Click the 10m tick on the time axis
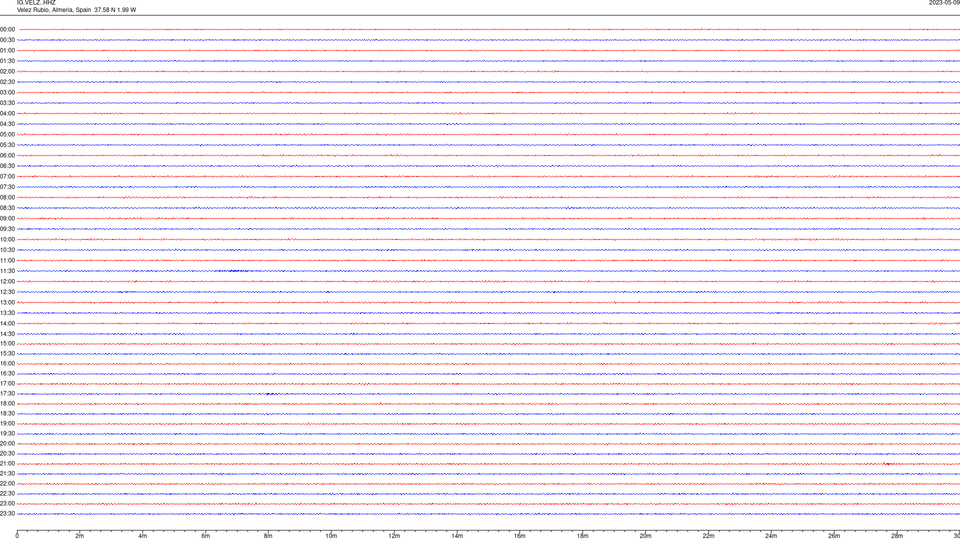Image resolution: width=960 pixels, height=540 pixels. [x=331, y=536]
